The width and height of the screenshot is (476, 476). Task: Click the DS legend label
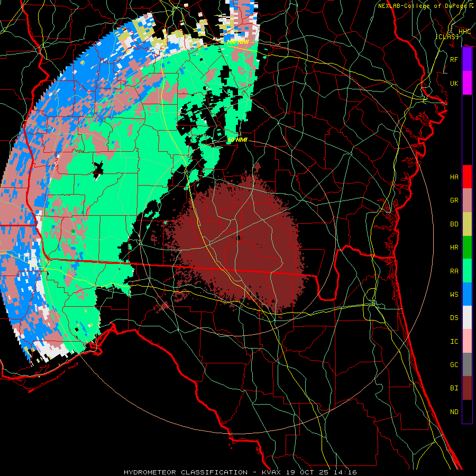coord(454,318)
